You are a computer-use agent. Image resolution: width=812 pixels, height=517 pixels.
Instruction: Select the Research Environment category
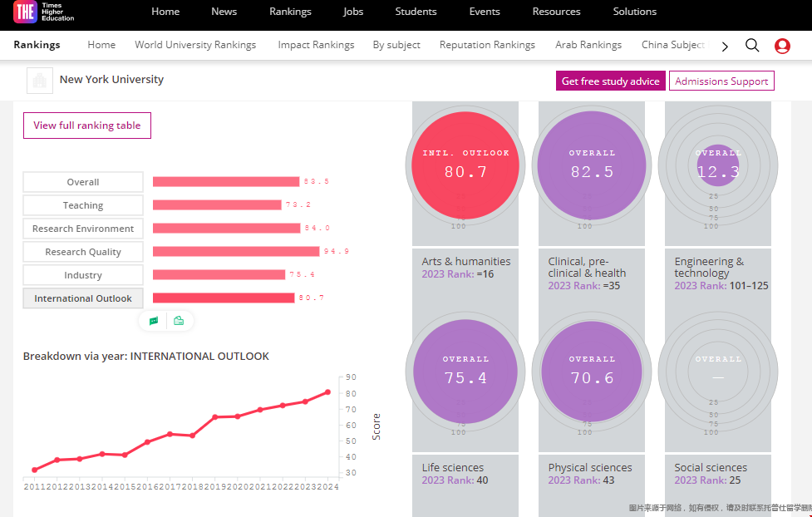83,229
